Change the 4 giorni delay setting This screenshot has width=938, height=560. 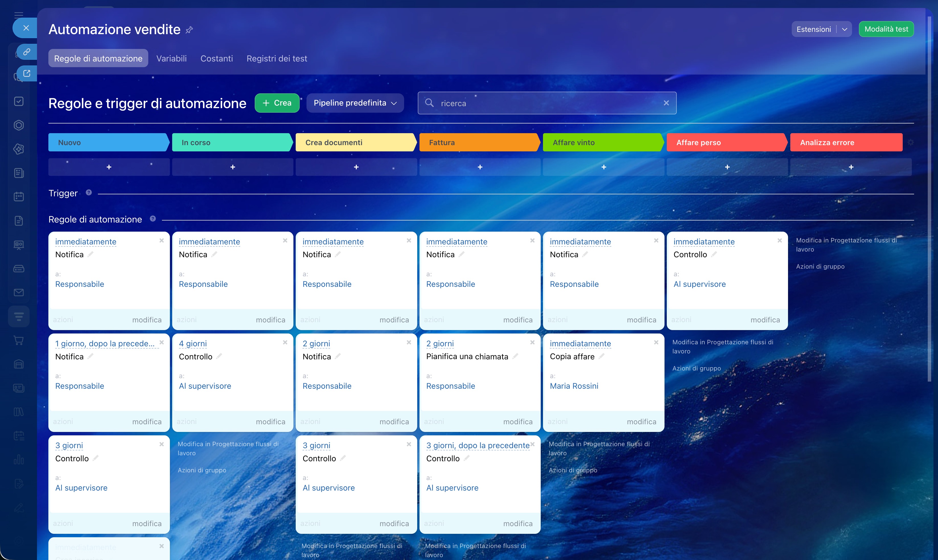click(193, 344)
